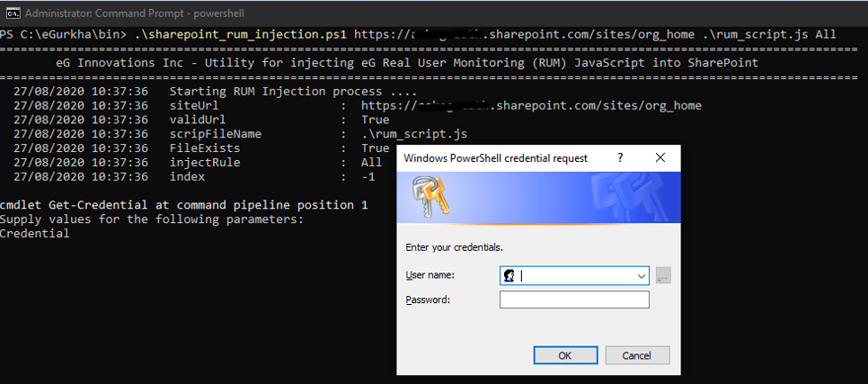Click the '-1' index value
Viewport: 868px width, 384px height.
coord(368,177)
